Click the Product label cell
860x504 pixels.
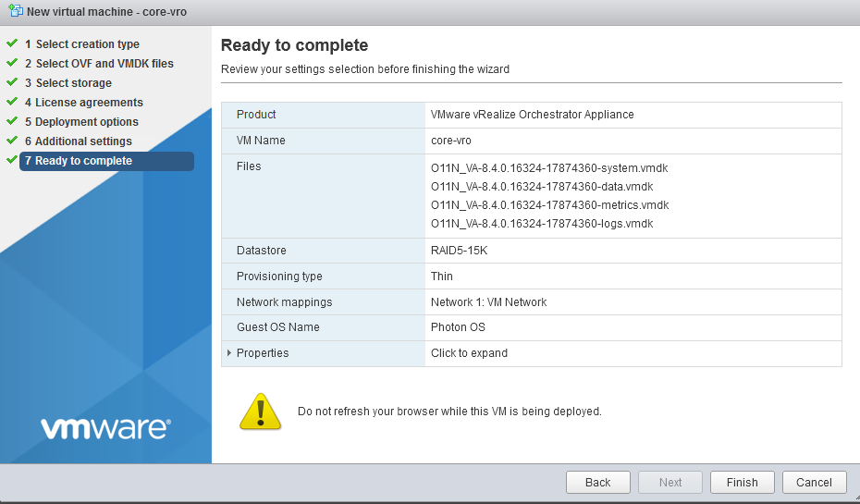[324, 115]
